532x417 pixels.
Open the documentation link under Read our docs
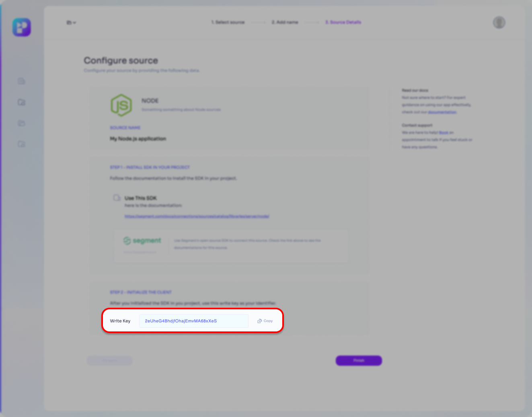coord(442,112)
